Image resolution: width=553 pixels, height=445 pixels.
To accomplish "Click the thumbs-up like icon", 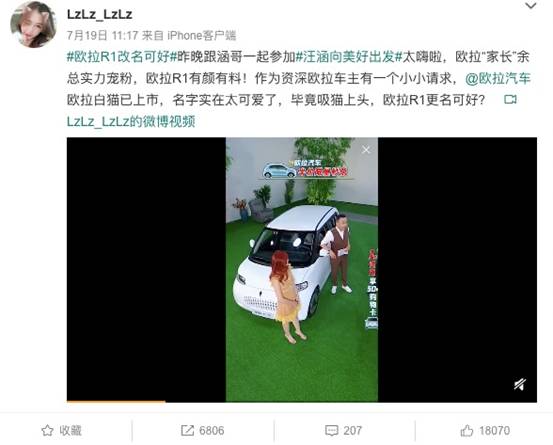I will 467,431.
